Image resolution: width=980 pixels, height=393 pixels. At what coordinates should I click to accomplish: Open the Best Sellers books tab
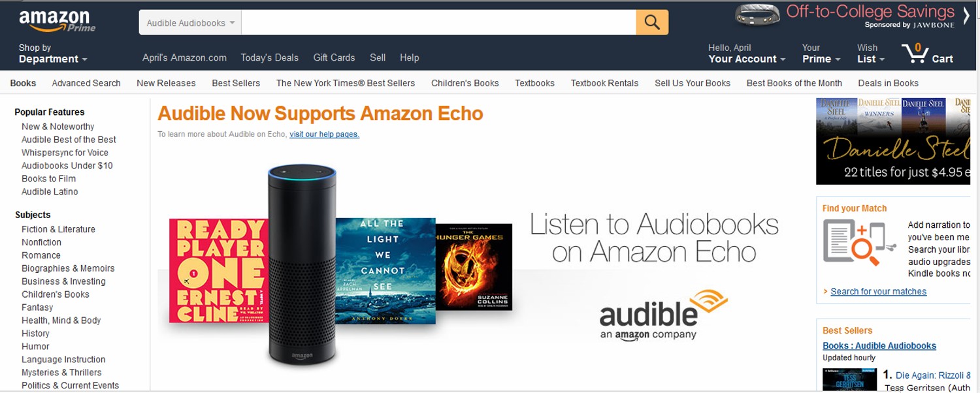click(236, 83)
